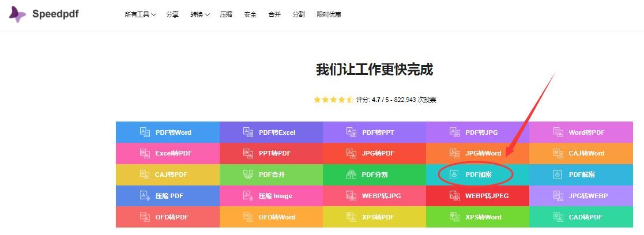The image size is (644, 235).
Task: Expand the 所有工具 dropdown menu
Action: pos(141,15)
